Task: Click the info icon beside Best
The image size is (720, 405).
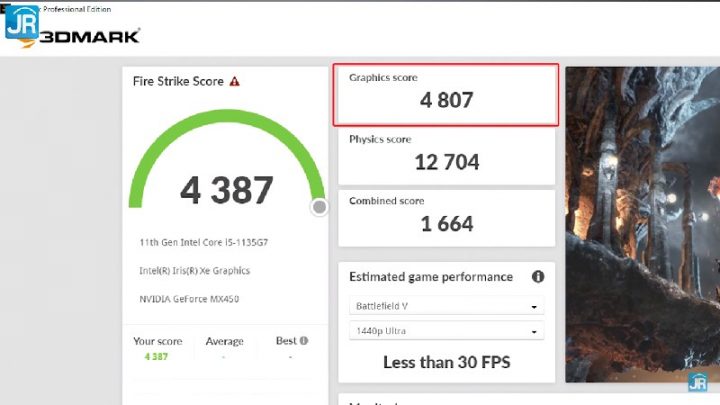Action: (x=304, y=341)
